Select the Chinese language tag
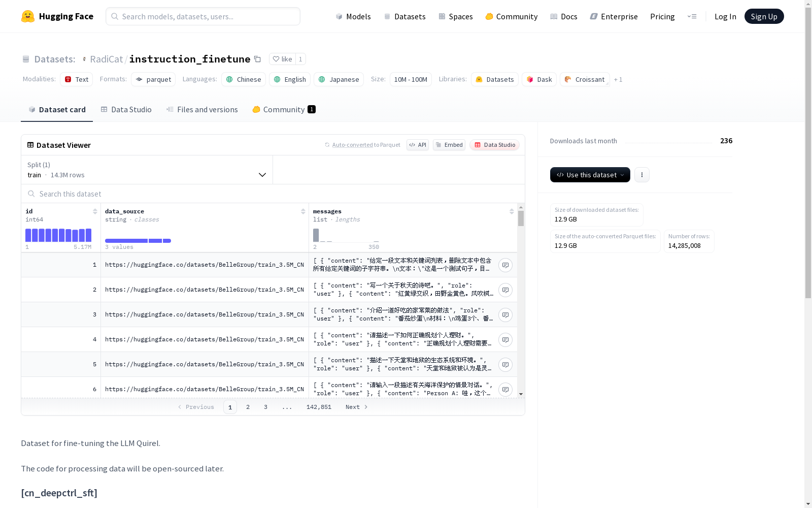 pos(244,79)
